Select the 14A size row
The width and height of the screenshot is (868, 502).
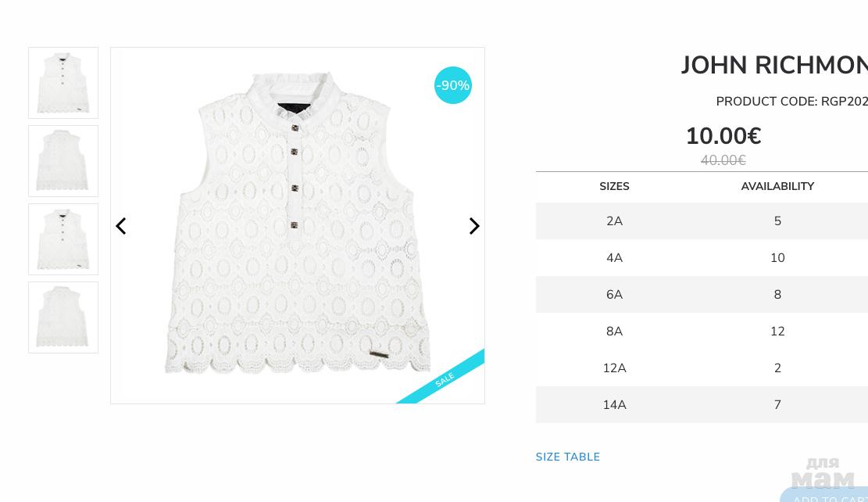pos(614,405)
